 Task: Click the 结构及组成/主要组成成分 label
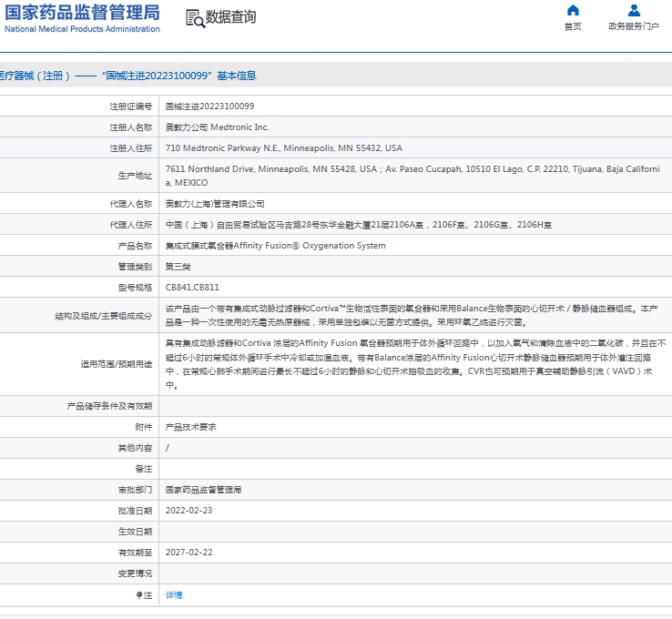[x=103, y=316]
